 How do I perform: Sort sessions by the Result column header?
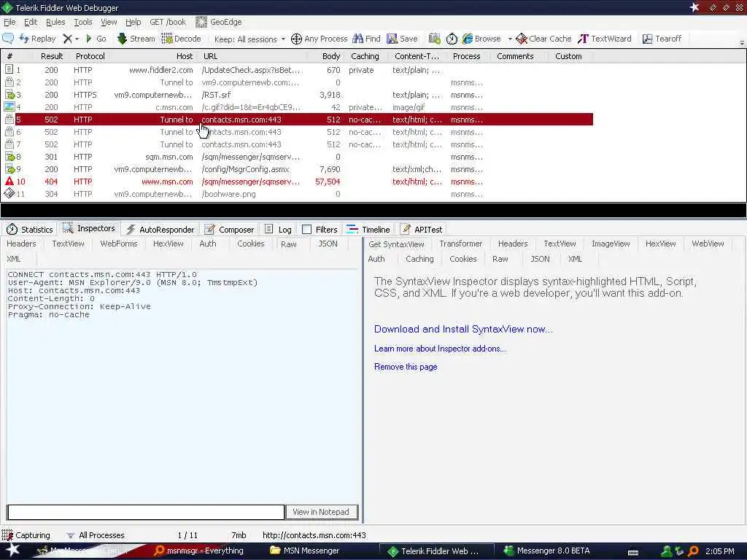tap(52, 56)
